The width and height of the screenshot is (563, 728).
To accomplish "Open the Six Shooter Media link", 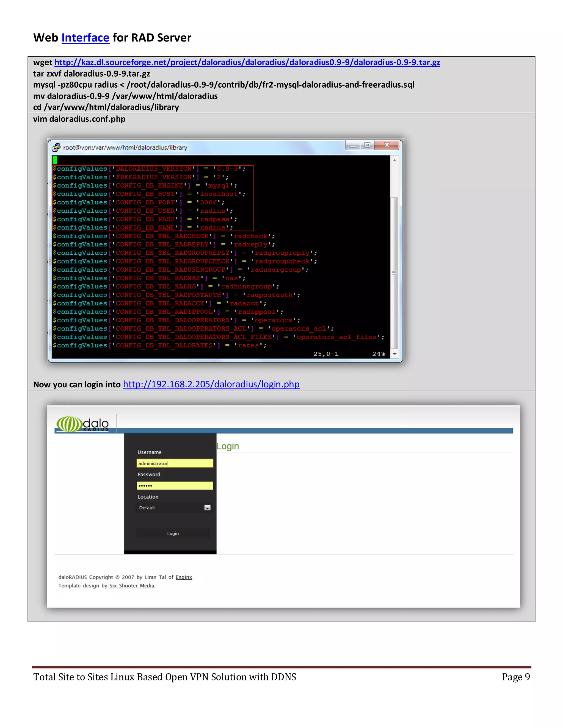I will click(132, 586).
